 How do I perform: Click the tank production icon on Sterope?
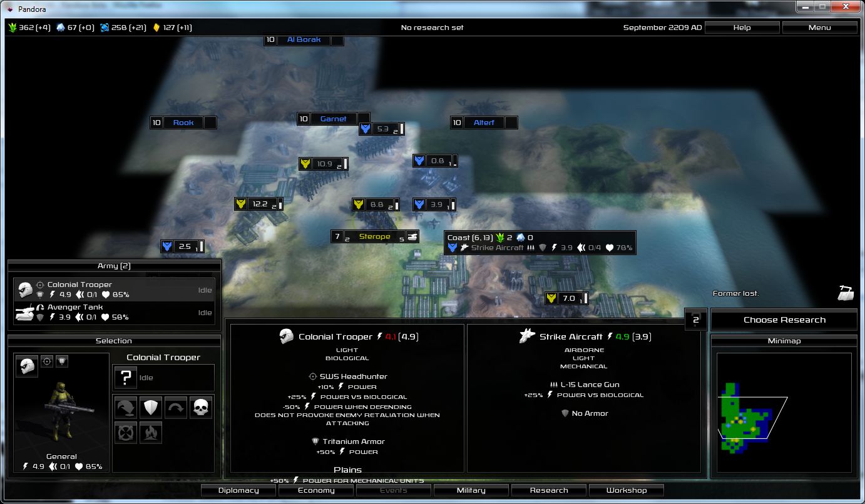coord(412,236)
